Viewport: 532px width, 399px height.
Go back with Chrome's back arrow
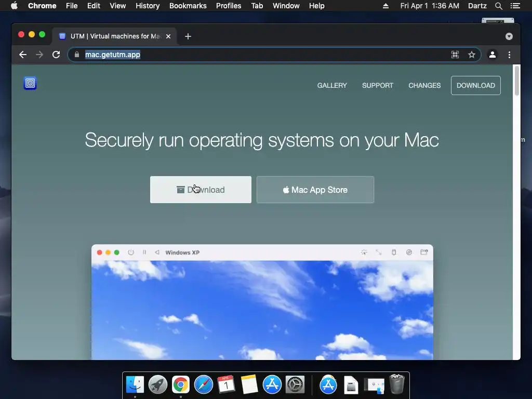[23, 55]
